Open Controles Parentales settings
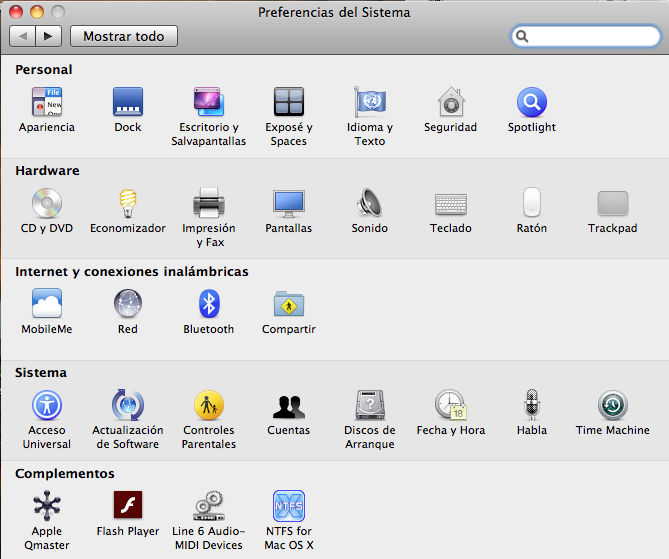The width and height of the screenshot is (669, 559). (209, 406)
